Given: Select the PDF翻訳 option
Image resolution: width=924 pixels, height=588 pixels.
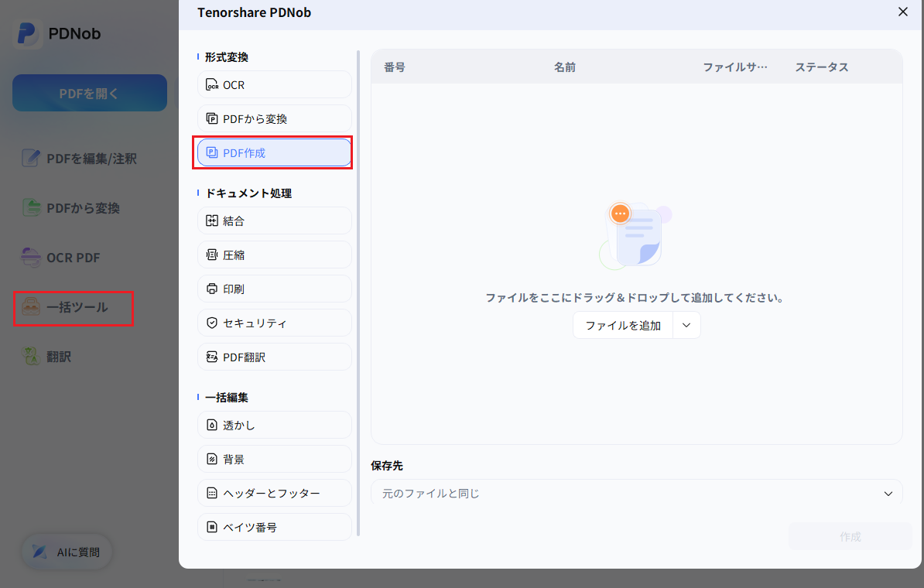Looking at the screenshot, I should pyautogui.click(x=275, y=357).
